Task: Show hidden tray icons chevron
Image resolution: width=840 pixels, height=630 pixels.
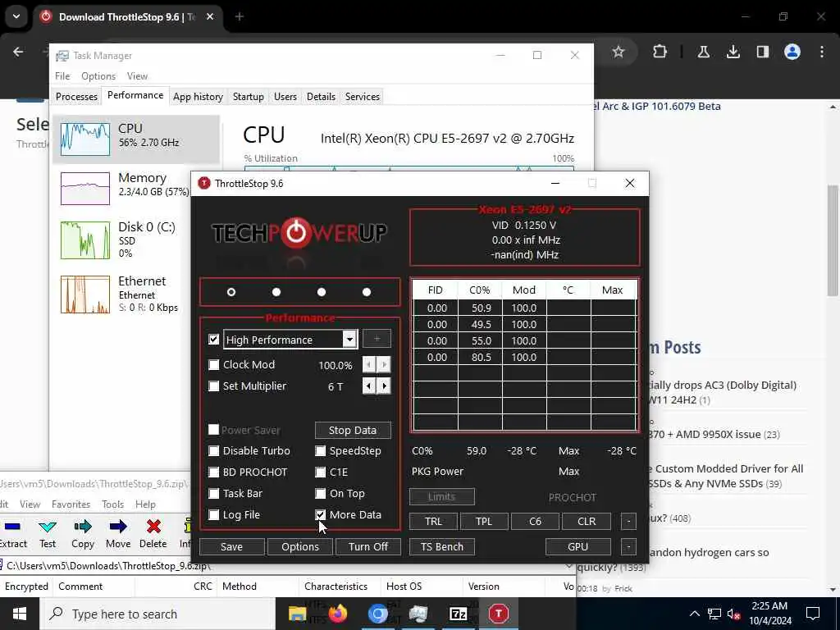Action: click(694, 614)
